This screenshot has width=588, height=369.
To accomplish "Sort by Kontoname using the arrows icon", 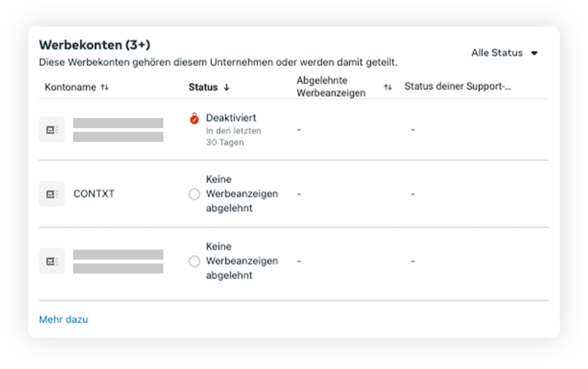I will 104,87.
